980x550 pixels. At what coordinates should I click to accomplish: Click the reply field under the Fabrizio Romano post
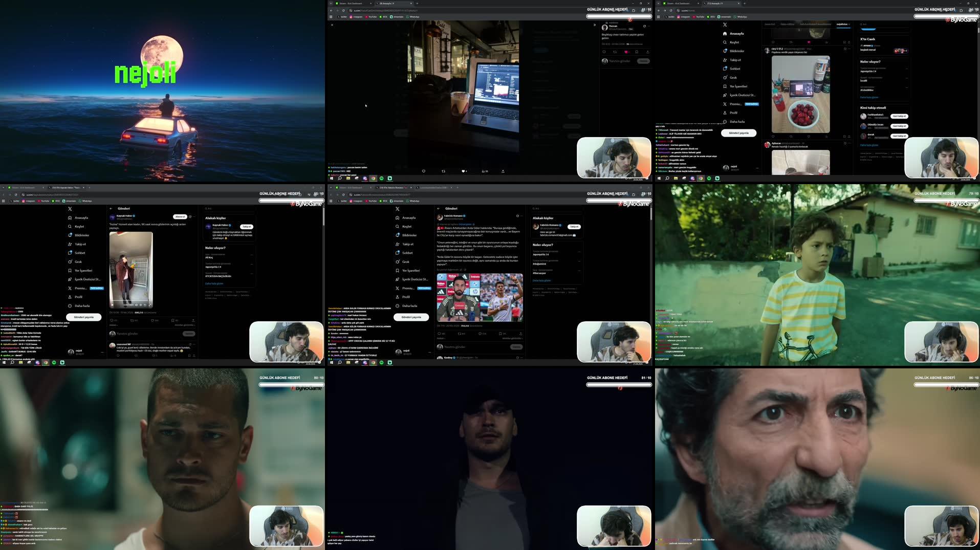pos(473,346)
